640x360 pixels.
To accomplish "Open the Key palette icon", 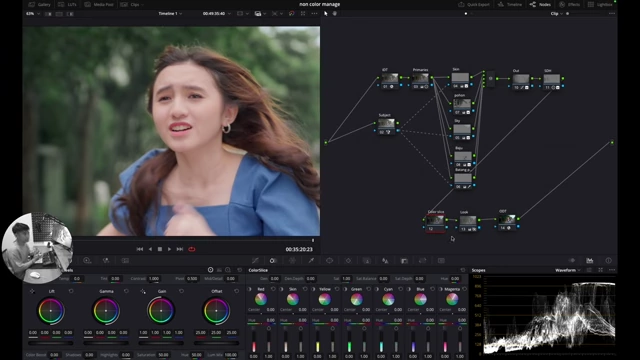I will point(404,260).
